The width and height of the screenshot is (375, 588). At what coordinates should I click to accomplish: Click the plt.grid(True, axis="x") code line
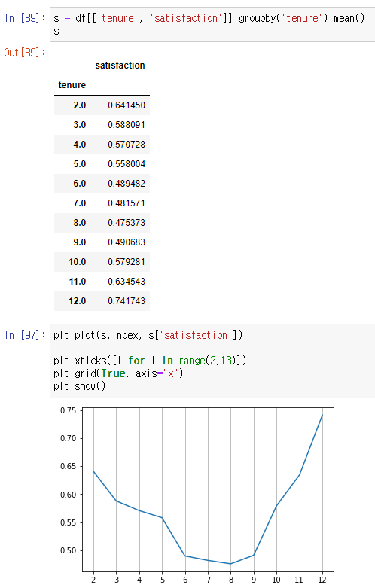[118, 373]
